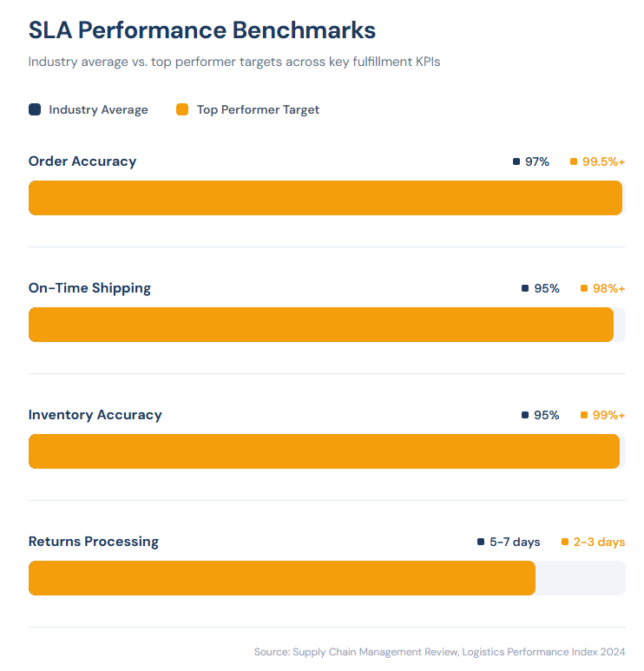Click the Industry Average legend swatch

(x=35, y=109)
